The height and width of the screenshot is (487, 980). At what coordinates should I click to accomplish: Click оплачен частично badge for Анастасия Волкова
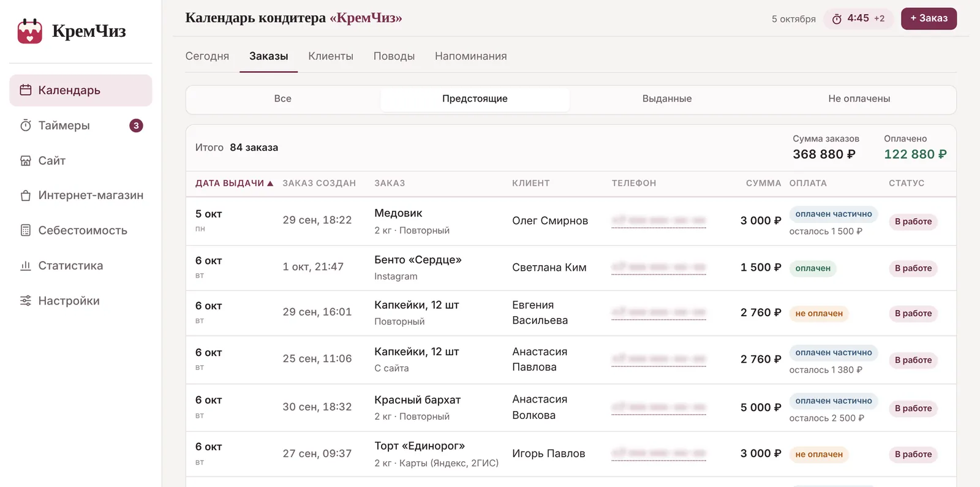pyautogui.click(x=834, y=401)
